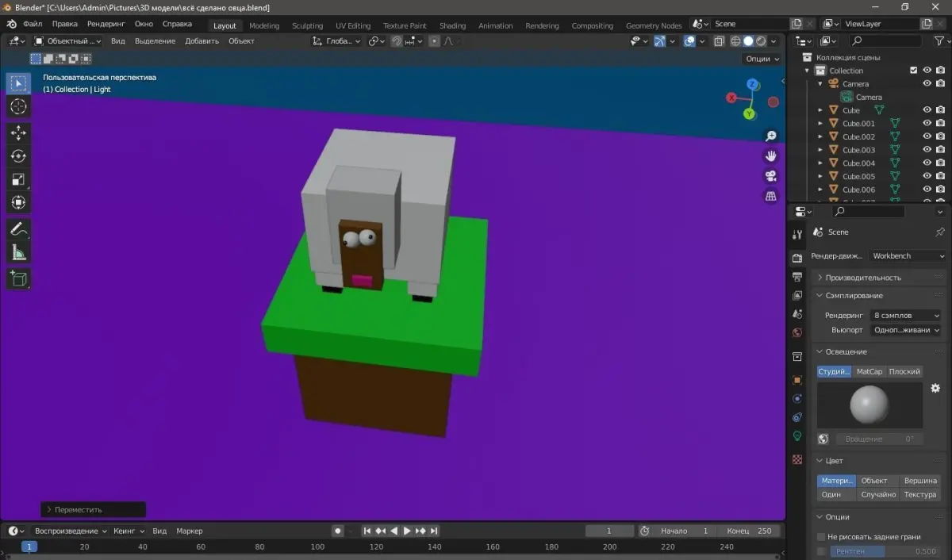Play the animation in timeline
This screenshot has width=952, height=560.
point(407,531)
